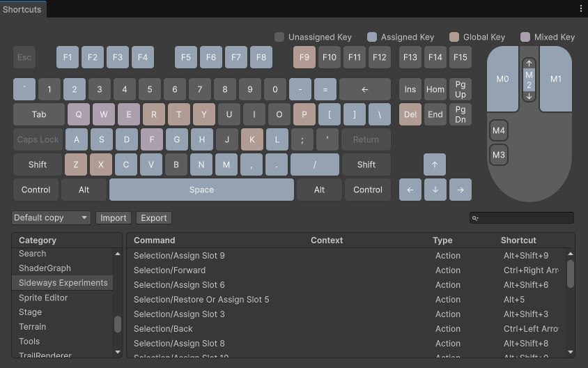Select the M3 side mouse button
Viewport: 588px width, 368px height.
(498, 155)
